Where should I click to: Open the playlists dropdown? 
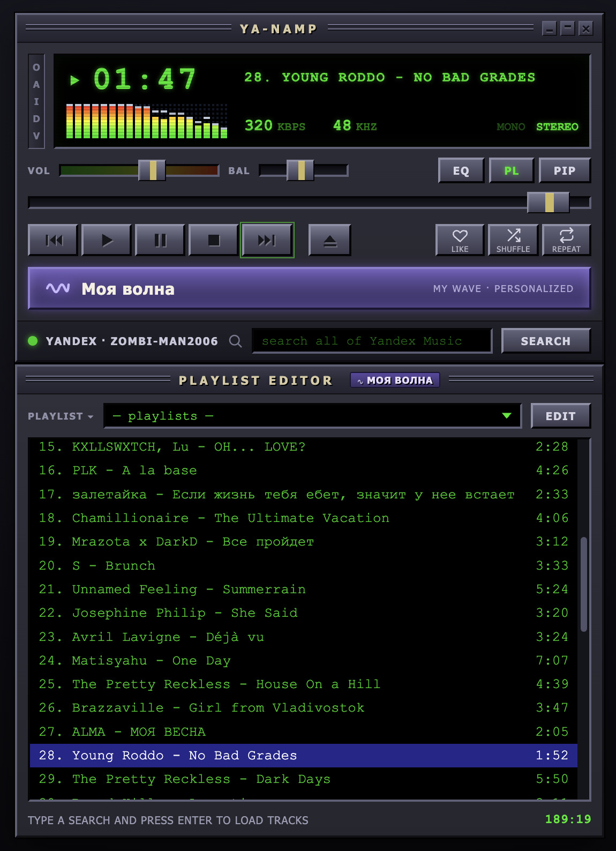click(x=312, y=416)
